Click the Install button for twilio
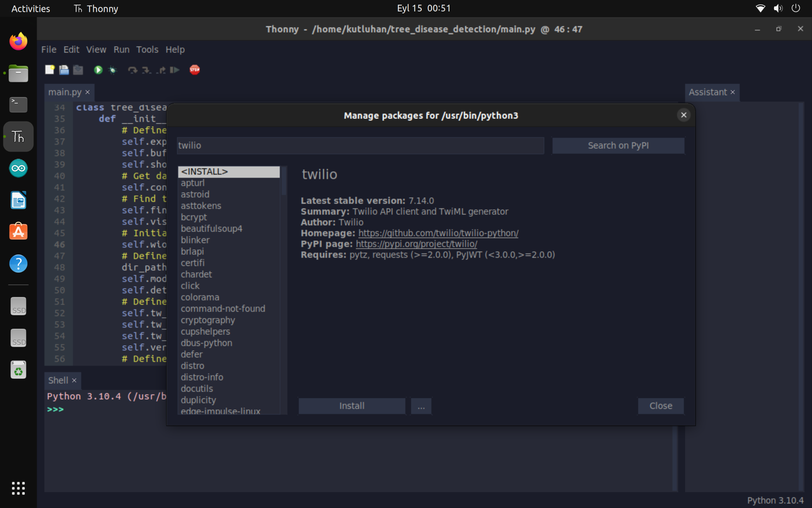 (x=351, y=406)
